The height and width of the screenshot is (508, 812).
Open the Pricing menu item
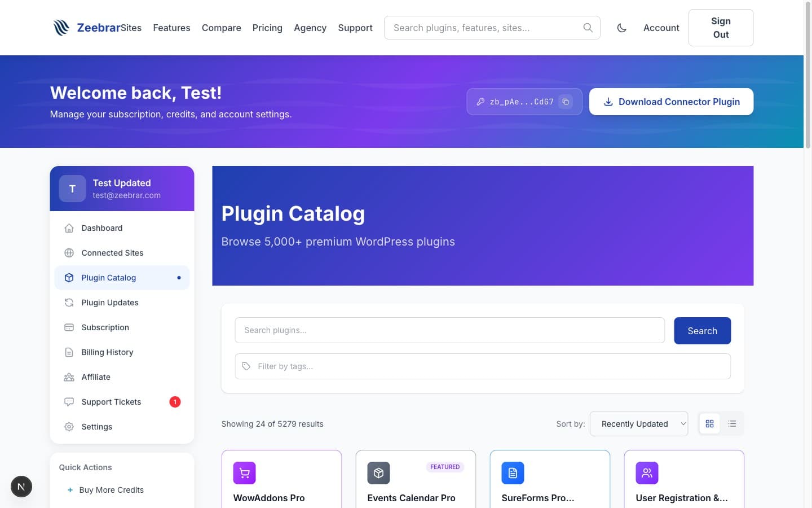point(267,28)
